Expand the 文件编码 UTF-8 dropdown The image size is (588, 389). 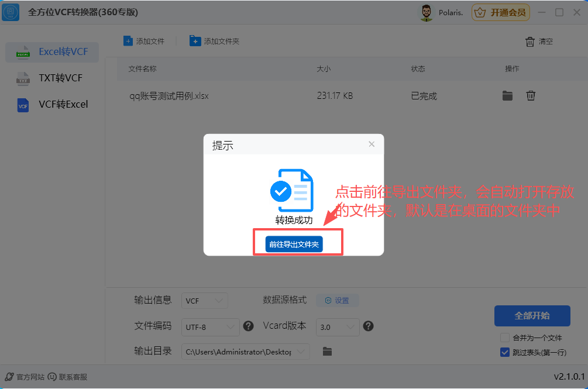tap(210, 327)
